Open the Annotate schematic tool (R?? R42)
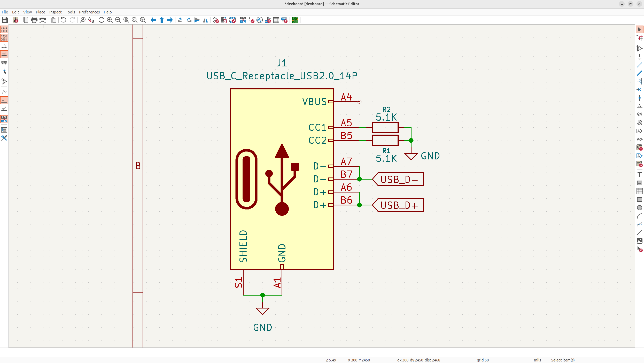Viewport: 644px width, 363px height. (x=243, y=20)
